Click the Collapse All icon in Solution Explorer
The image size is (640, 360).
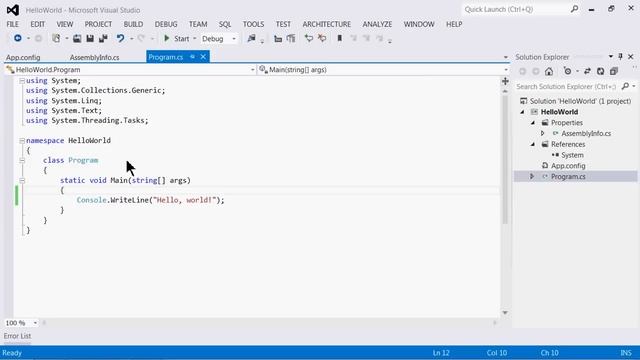[x=614, y=71]
